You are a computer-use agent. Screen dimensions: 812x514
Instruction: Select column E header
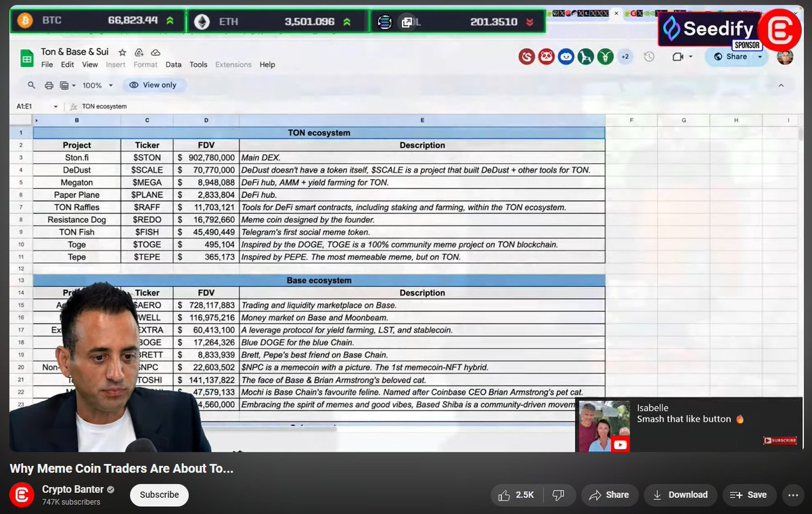[x=422, y=121]
